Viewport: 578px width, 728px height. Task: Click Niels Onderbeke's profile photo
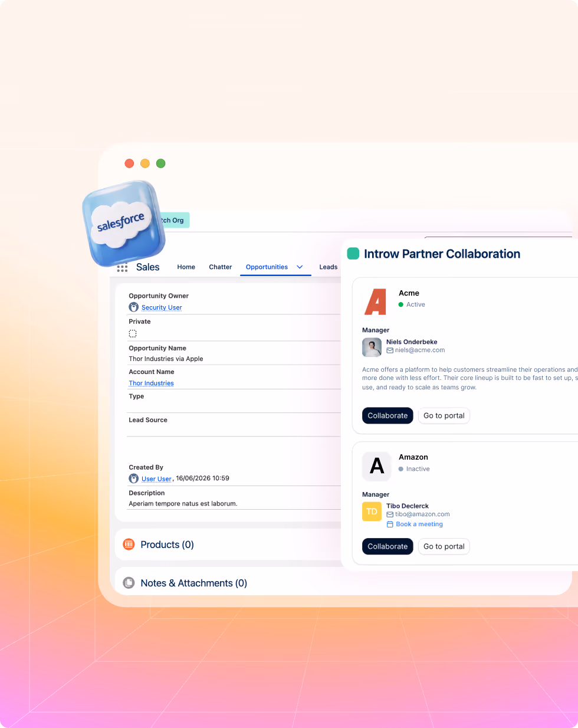coord(372,347)
